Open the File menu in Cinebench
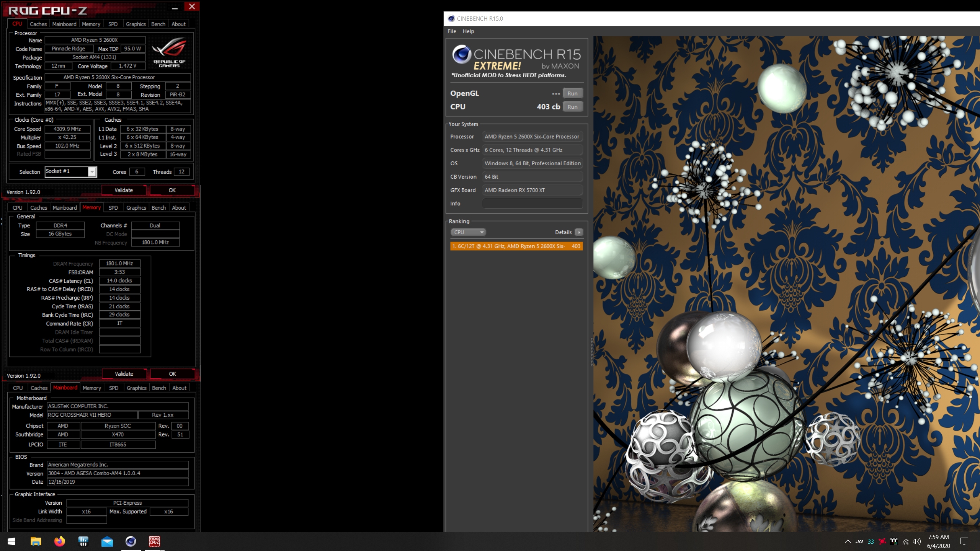This screenshot has width=980, height=551. [x=452, y=31]
